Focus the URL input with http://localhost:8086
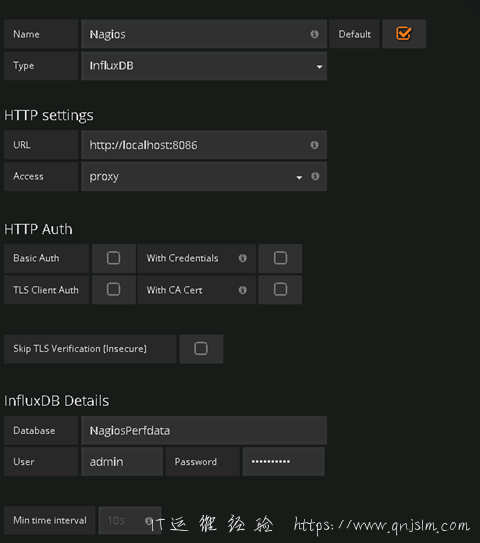 click(x=204, y=145)
